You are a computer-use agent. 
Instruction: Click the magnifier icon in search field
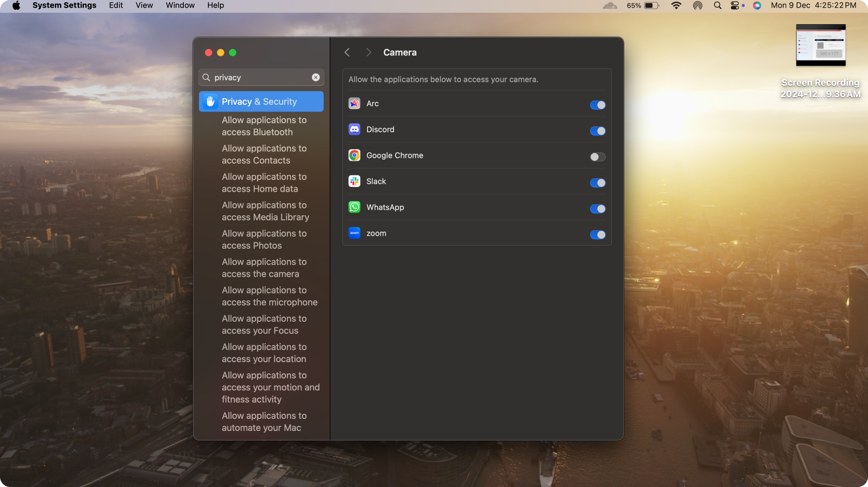click(x=206, y=77)
